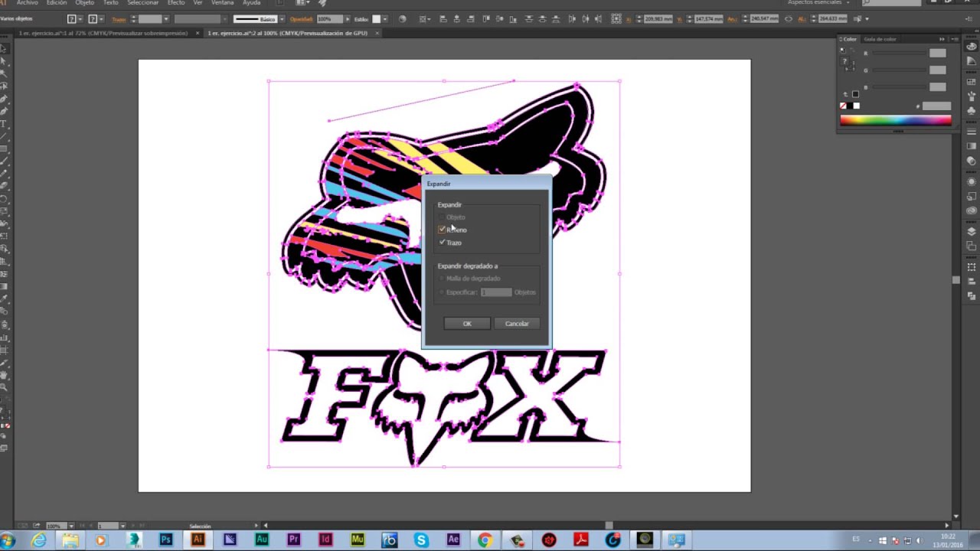The width and height of the screenshot is (980, 551).
Task: Open the artboard number dropdown in status bar
Action: pyautogui.click(x=122, y=526)
